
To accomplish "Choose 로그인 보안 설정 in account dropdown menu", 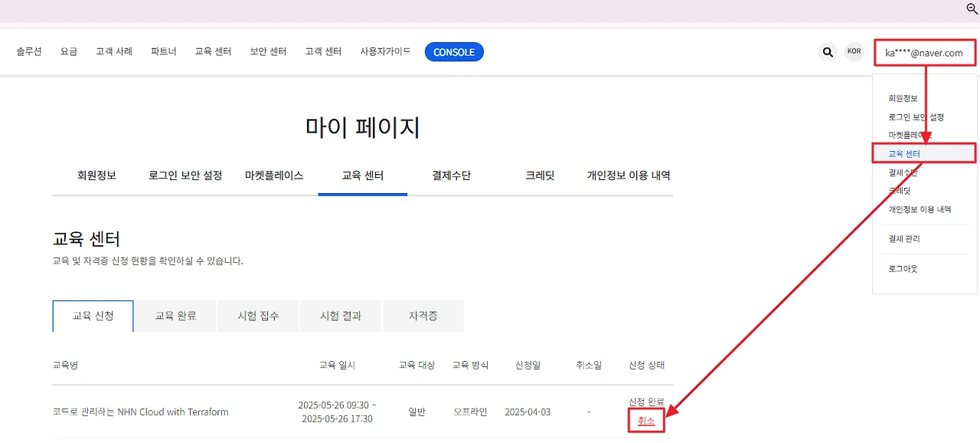I will tap(916, 117).
